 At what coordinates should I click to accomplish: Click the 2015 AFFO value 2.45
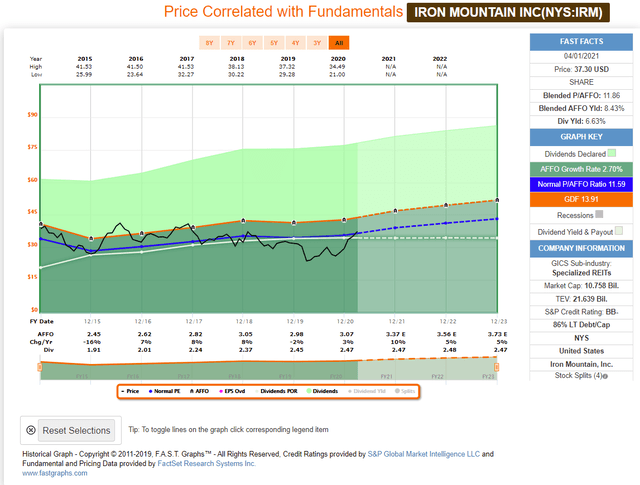pos(94,334)
